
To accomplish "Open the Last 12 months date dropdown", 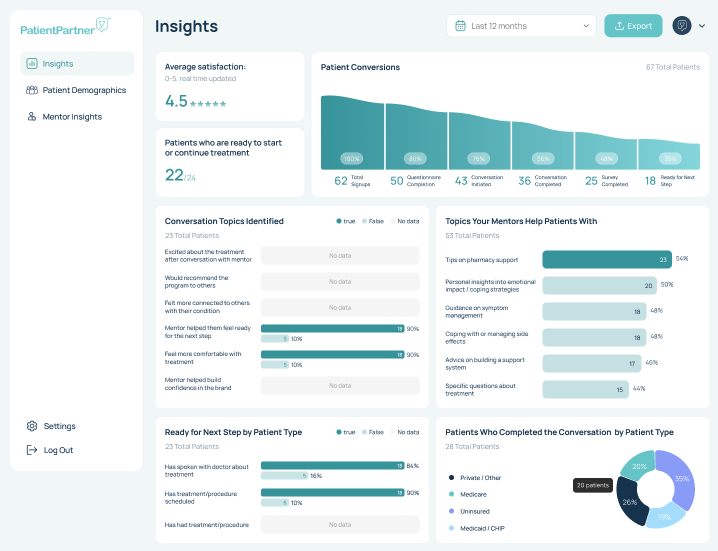I will coord(521,26).
